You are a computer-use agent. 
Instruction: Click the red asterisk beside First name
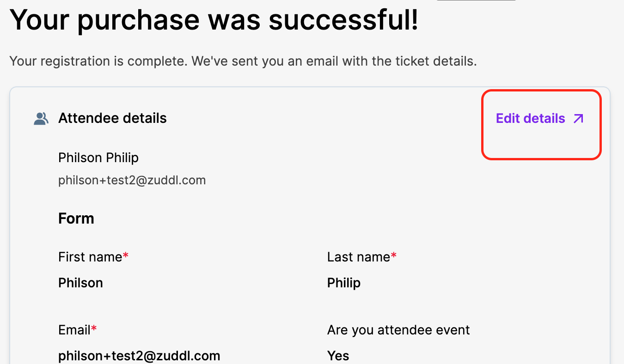[x=126, y=255]
